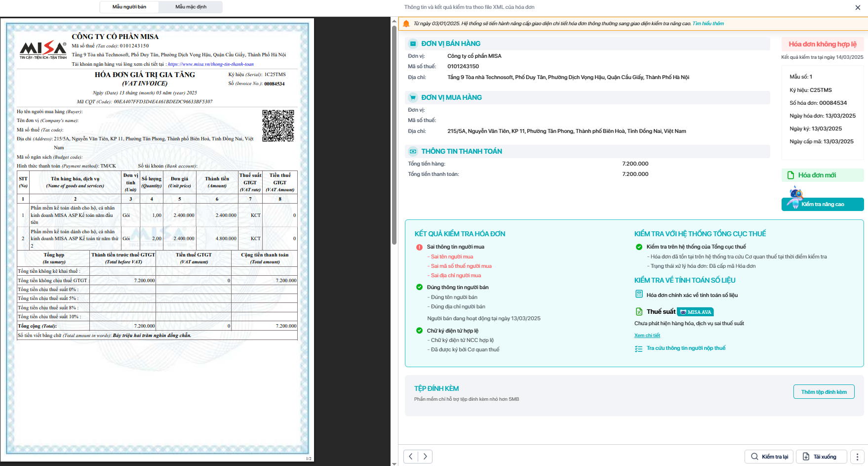Click the Đơn vị mua hàng cart icon
This screenshot has width=868, height=466.
413,98
